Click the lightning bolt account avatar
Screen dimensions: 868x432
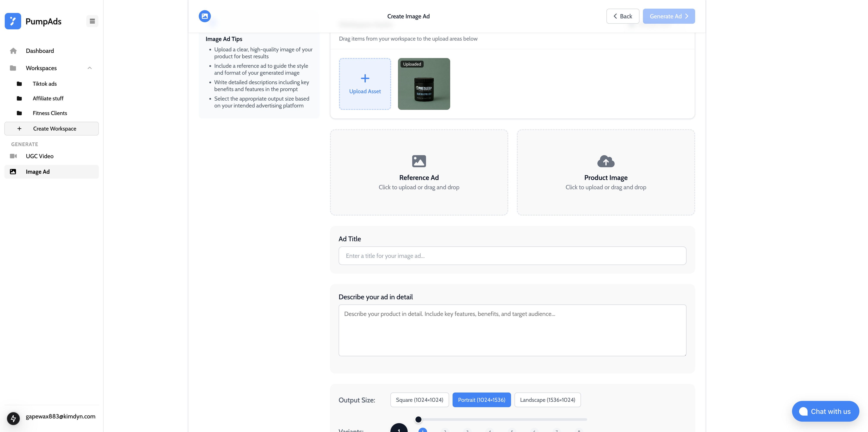pyautogui.click(x=13, y=419)
